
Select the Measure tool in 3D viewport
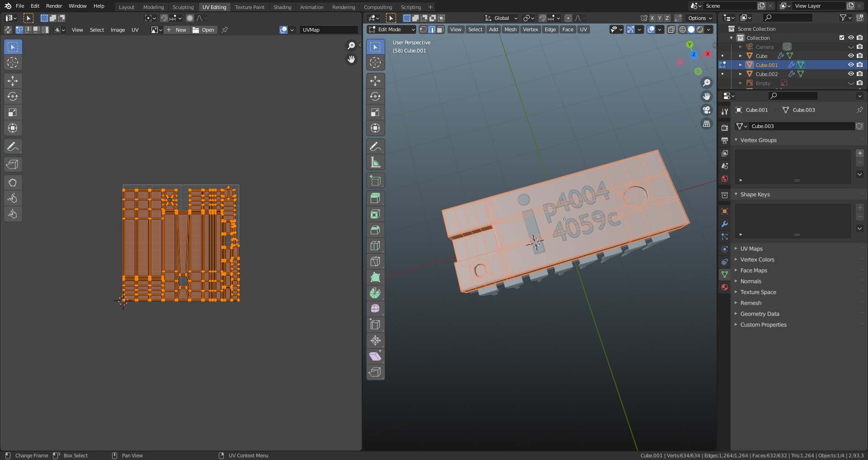(375, 162)
